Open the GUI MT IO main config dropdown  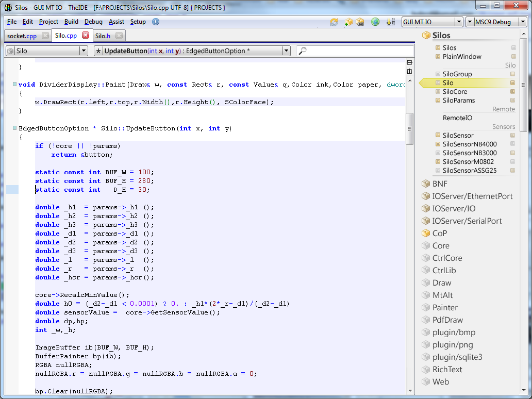click(458, 22)
